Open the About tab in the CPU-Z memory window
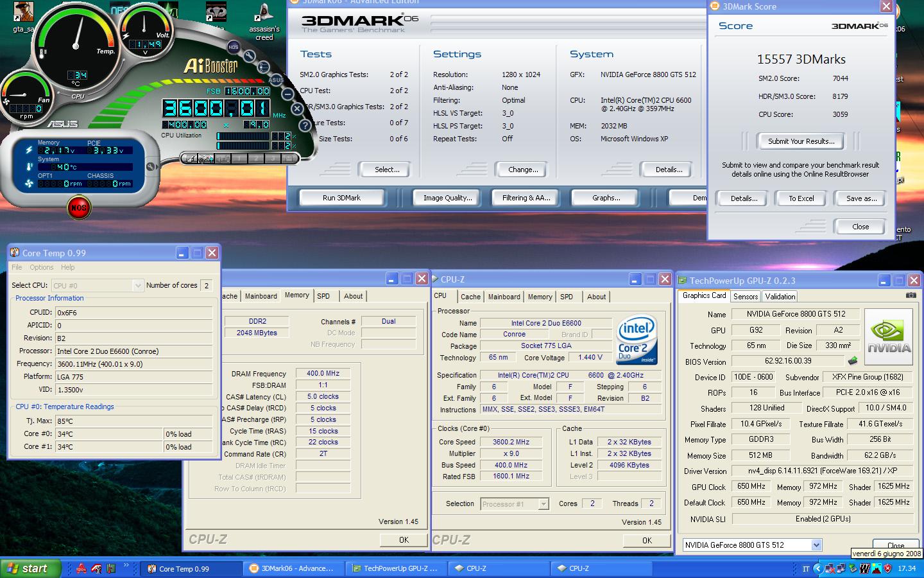The height and width of the screenshot is (578, 924). (353, 296)
